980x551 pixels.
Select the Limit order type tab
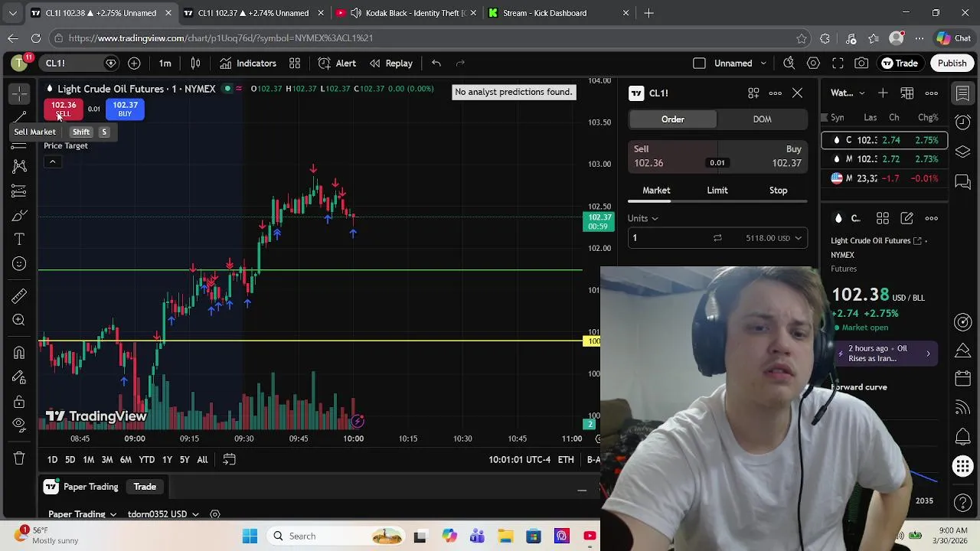717,191
